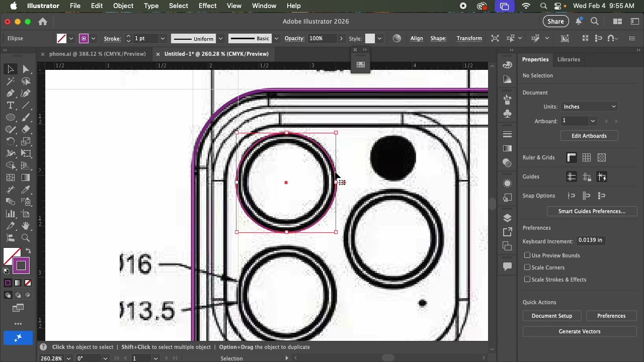
Task: Click the Generate Vectors button
Action: click(580, 331)
